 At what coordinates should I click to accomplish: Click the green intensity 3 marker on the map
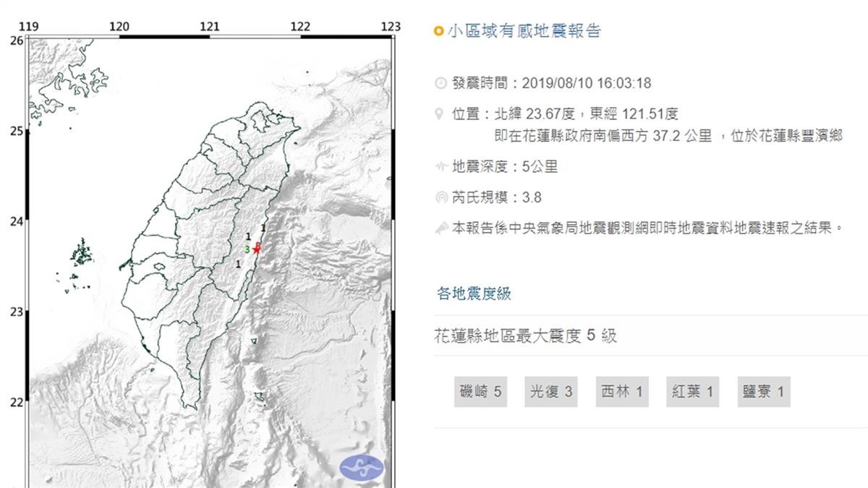click(247, 249)
